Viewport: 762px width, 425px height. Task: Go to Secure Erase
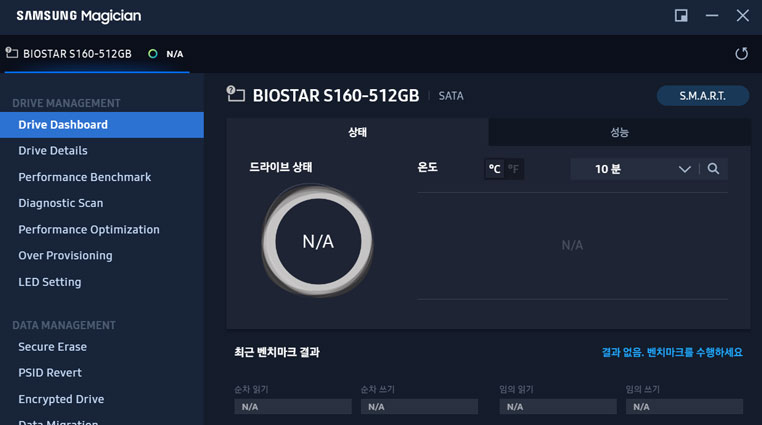coord(52,347)
